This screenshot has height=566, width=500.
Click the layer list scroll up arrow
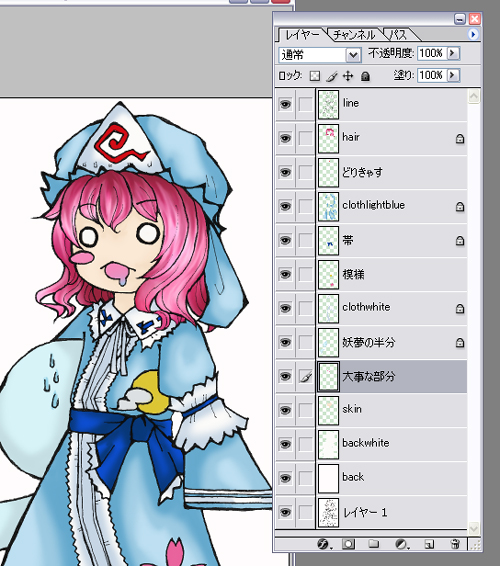tap(474, 96)
